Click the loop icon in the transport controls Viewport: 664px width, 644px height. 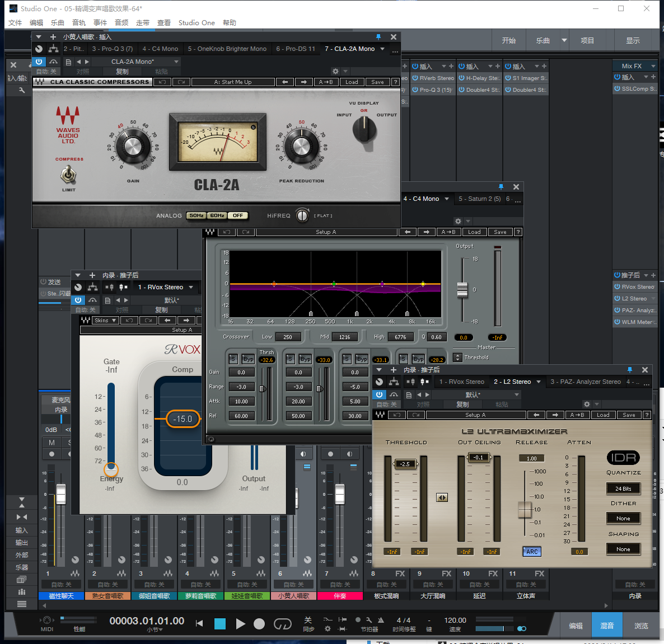point(283,624)
